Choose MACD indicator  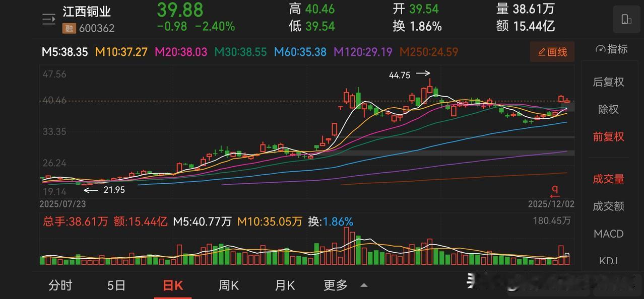[x=608, y=234]
